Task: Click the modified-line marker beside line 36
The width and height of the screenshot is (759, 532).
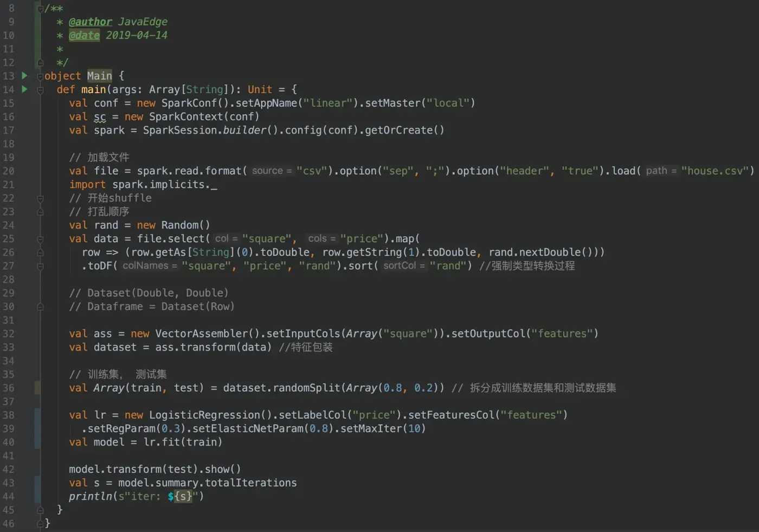Action: (x=37, y=387)
